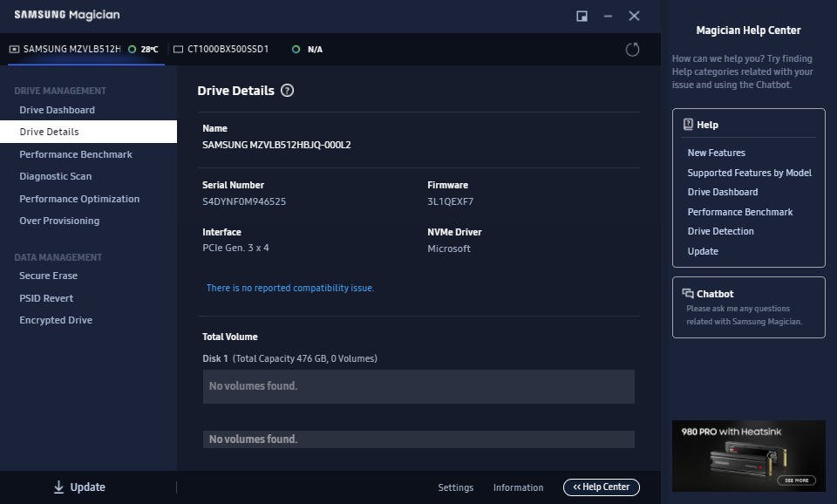Screen dimensions: 837x504
Task: Open Drive Dashboard in the sidebar
Action: [58, 110]
